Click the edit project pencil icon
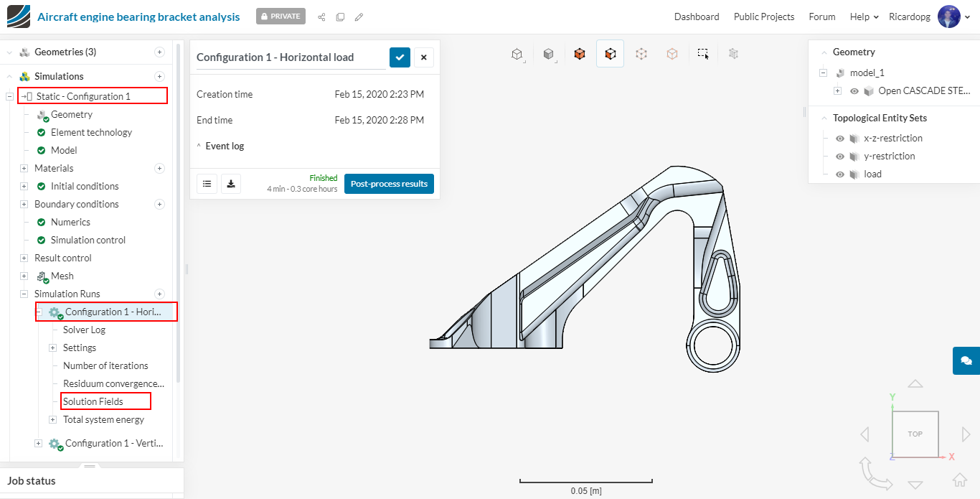Viewport: 980px width, 499px height. [x=359, y=17]
